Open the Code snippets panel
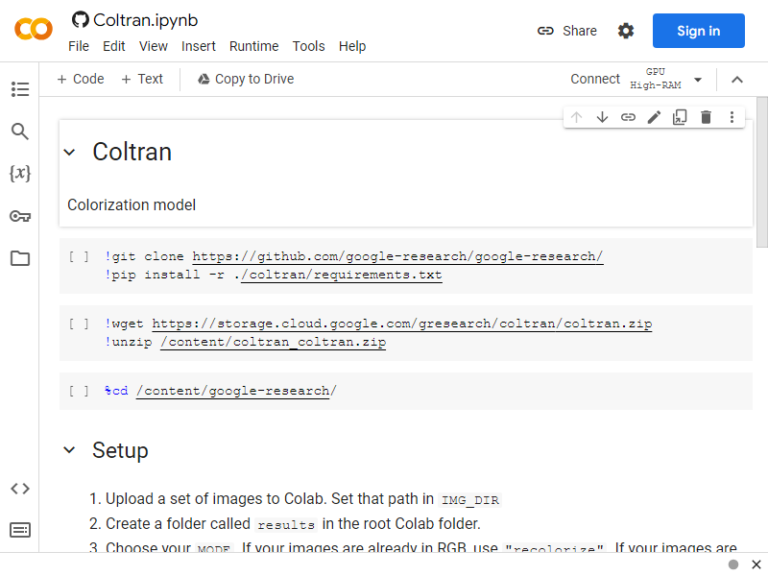The width and height of the screenshot is (768, 576). 20,488
